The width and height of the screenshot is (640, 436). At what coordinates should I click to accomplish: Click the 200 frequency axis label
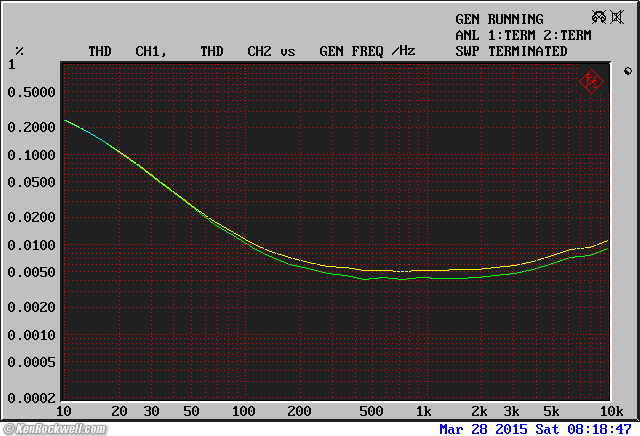pos(298,411)
